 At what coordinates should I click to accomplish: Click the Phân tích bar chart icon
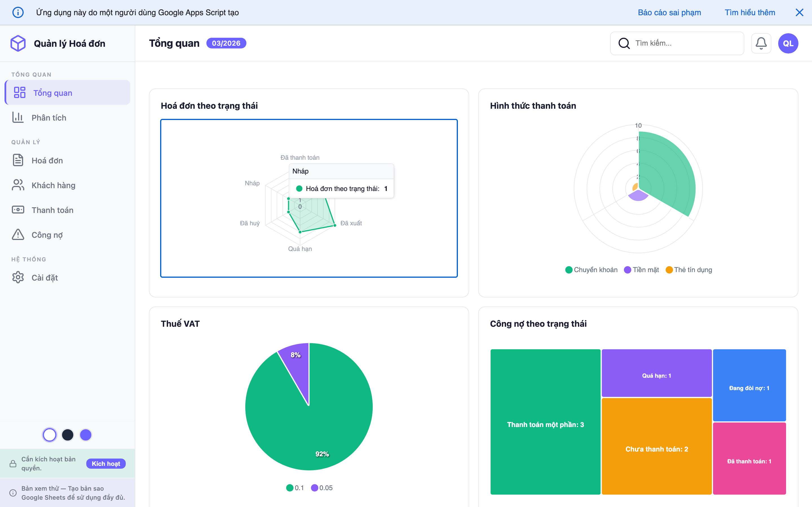coord(18,117)
